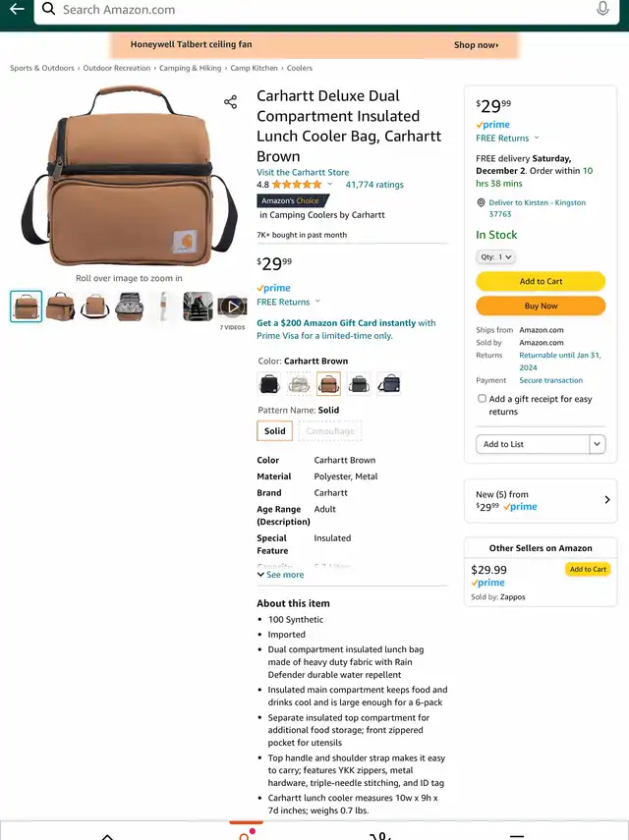Viewport: 629px width, 840px height.
Task: Expand See more product details
Action: [280, 575]
